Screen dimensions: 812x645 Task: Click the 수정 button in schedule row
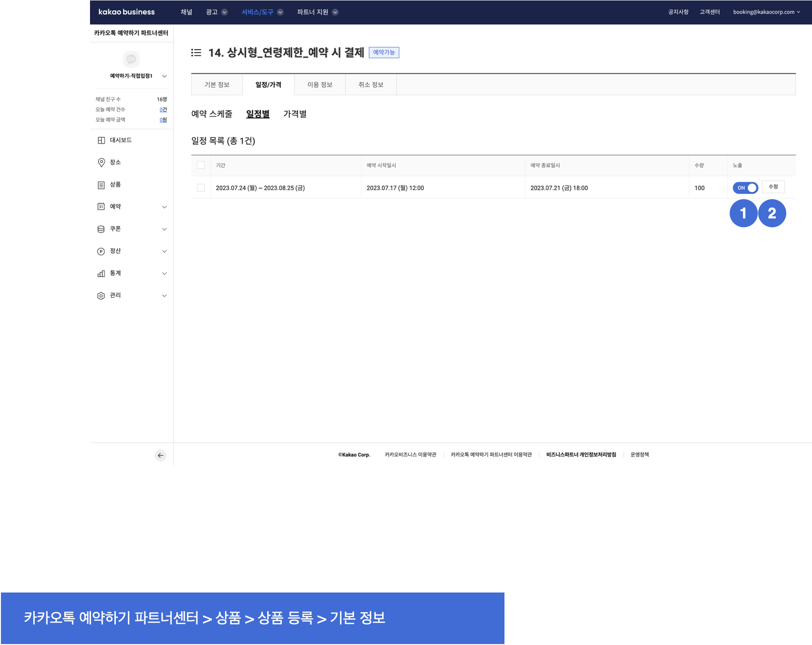click(x=773, y=187)
